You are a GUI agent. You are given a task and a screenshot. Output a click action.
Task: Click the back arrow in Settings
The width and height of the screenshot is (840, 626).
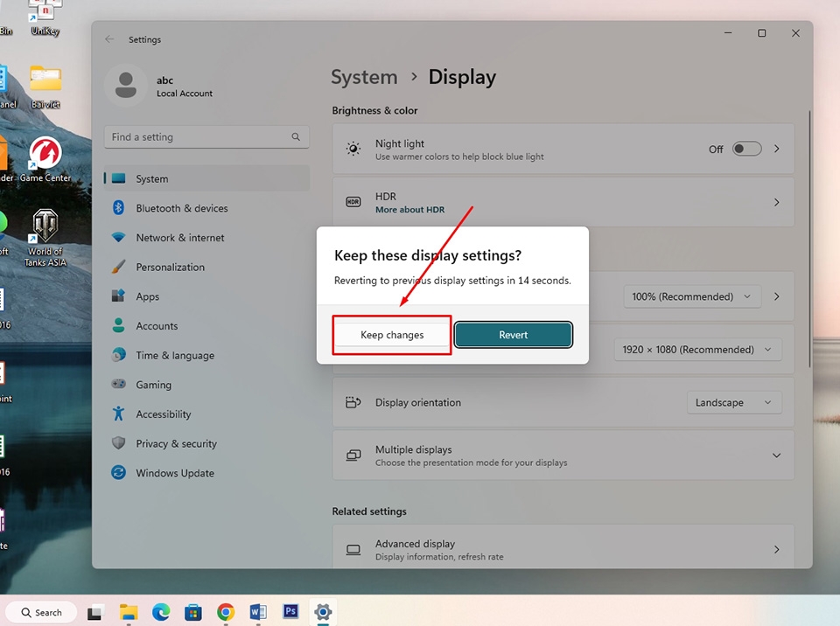(x=108, y=38)
